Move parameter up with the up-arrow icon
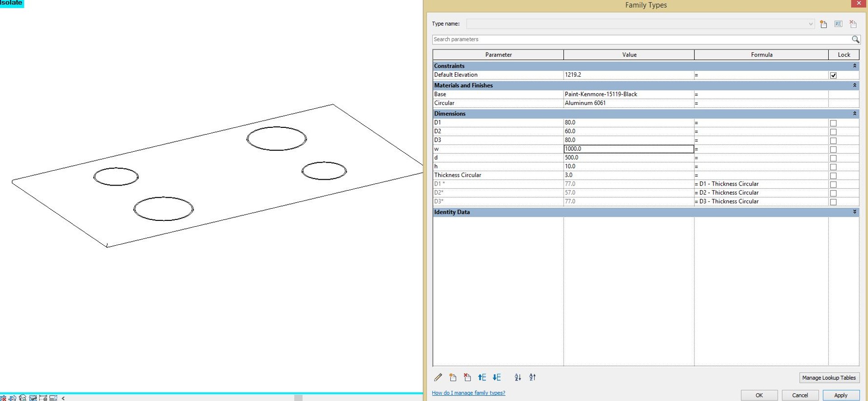This screenshot has width=868, height=401. (x=482, y=378)
